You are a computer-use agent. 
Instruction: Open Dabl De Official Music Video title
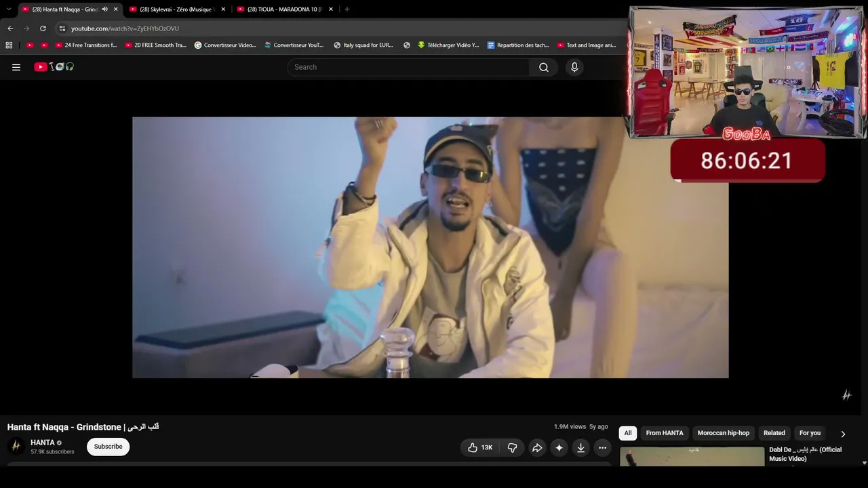(x=806, y=454)
